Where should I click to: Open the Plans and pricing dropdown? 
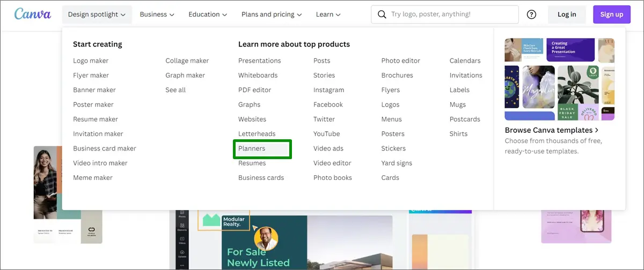[x=272, y=14]
